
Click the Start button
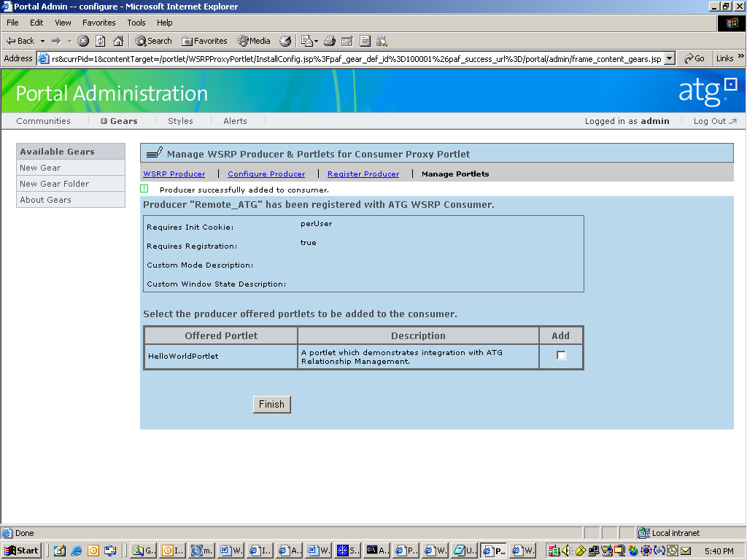pyautogui.click(x=21, y=551)
